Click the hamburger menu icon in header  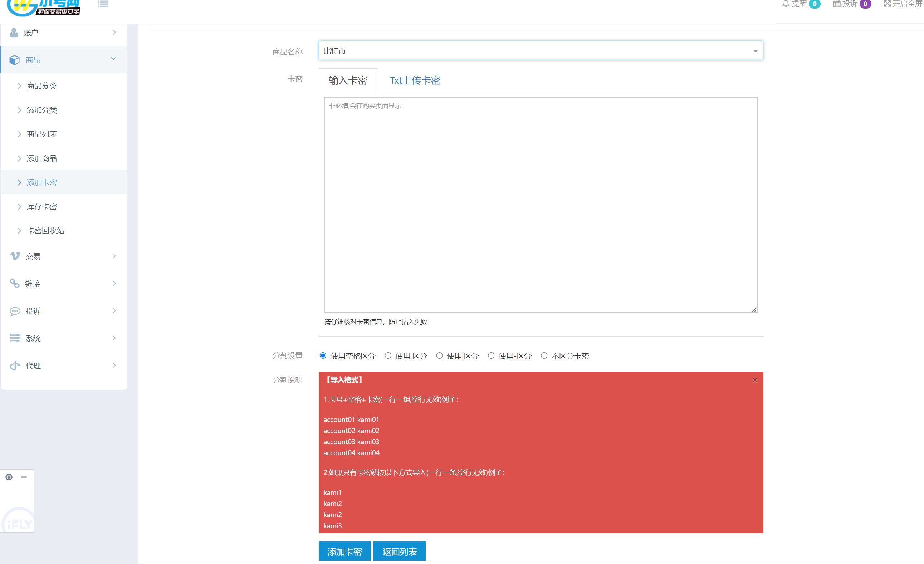(102, 4)
